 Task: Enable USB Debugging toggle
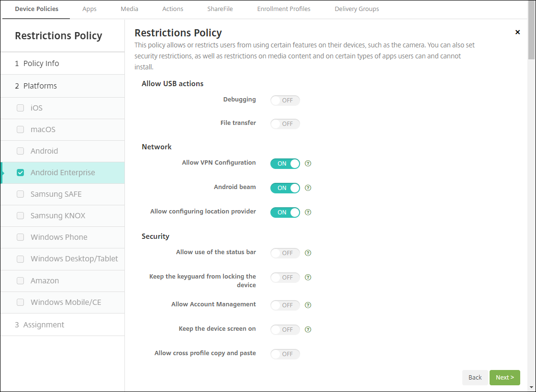tap(285, 100)
